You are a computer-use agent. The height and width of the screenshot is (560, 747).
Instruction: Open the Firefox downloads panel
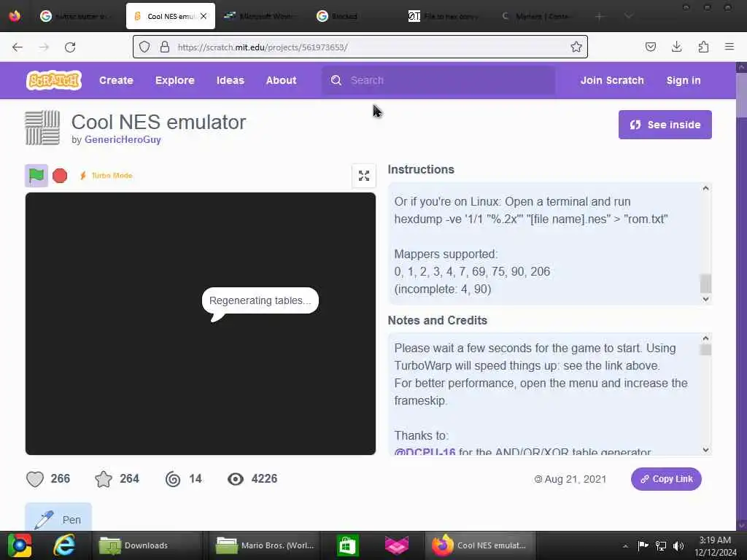click(x=676, y=47)
